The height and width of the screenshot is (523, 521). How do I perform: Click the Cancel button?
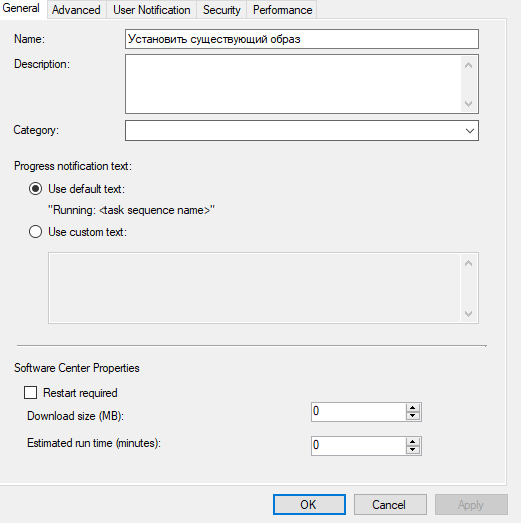(390, 504)
